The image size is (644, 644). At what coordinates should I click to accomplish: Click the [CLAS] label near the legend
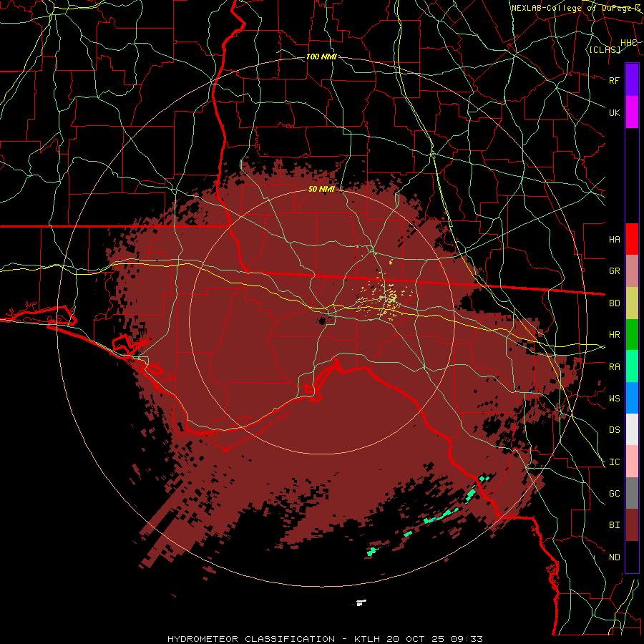coord(605,49)
